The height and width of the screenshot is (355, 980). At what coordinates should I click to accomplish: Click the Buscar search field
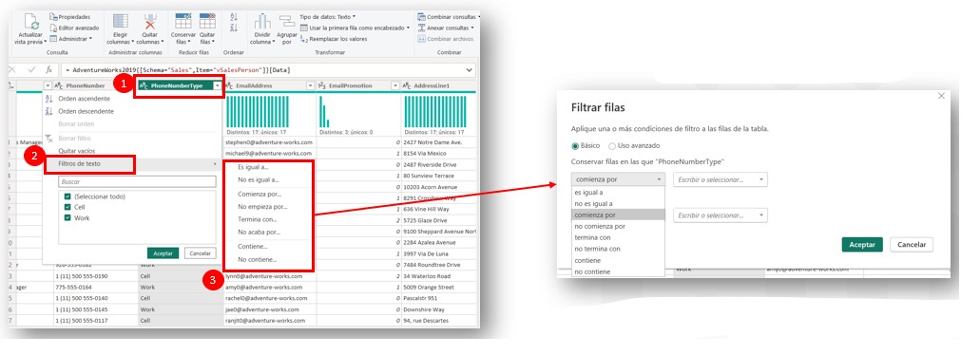[137, 181]
